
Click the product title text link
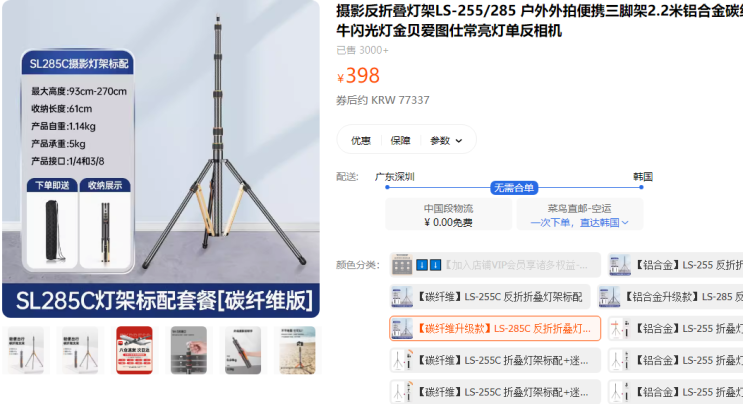pyautogui.click(x=540, y=20)
